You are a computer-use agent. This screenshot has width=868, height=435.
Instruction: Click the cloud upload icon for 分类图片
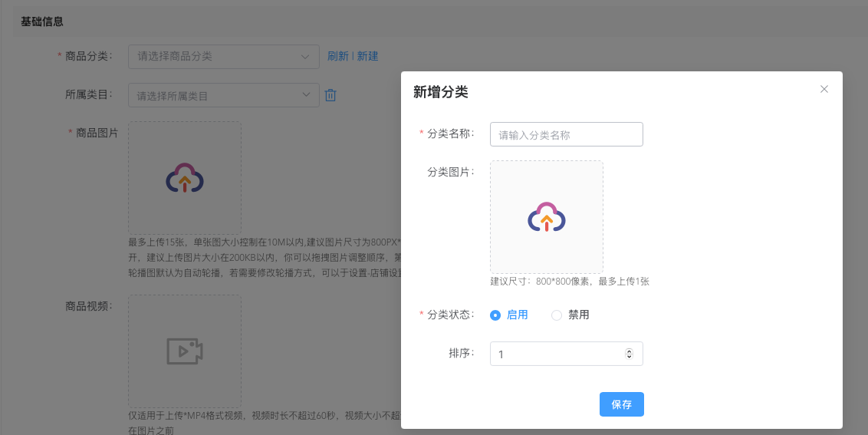click(547, 217)
